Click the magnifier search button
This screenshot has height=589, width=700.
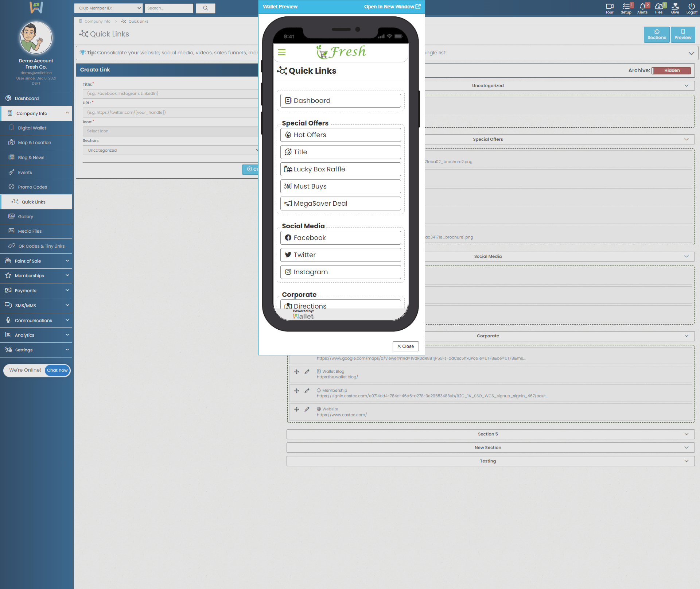point(205,8)
